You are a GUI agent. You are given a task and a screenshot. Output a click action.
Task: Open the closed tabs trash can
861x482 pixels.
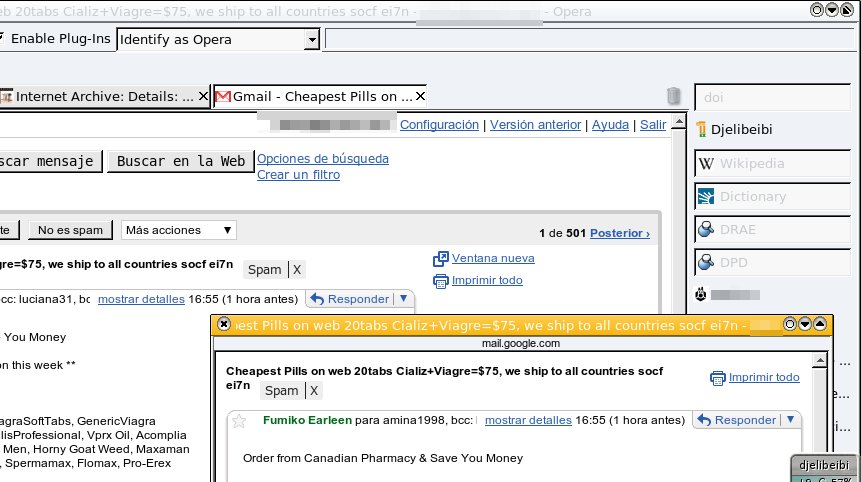coord(673,96)
